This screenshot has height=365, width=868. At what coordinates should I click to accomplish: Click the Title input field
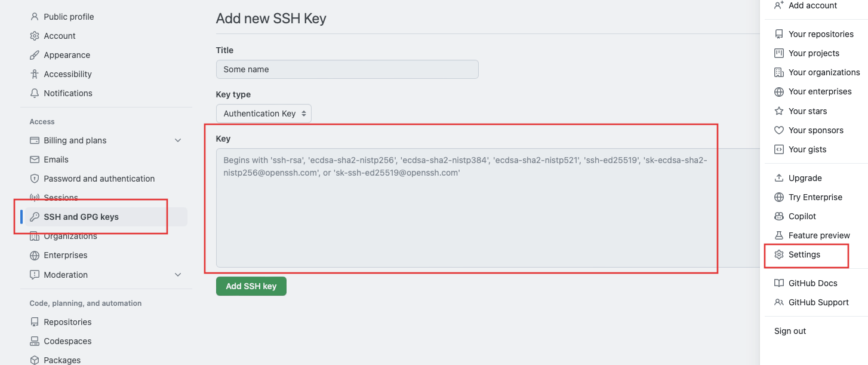347,69
